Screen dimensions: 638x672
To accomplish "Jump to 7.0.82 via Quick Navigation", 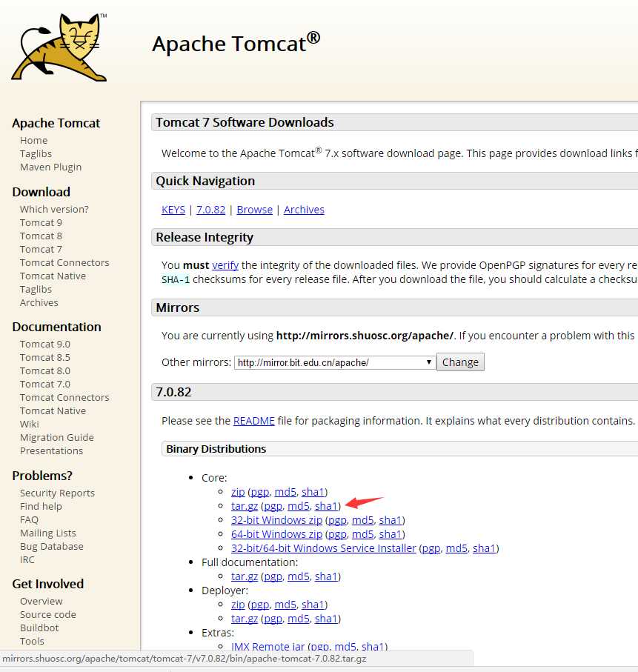I will point(210,210).
